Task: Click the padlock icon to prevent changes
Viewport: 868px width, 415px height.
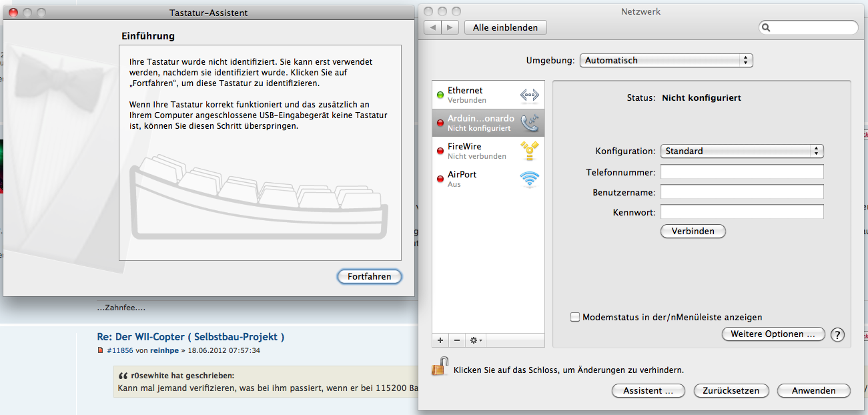Action: click(x=440, y=366)
